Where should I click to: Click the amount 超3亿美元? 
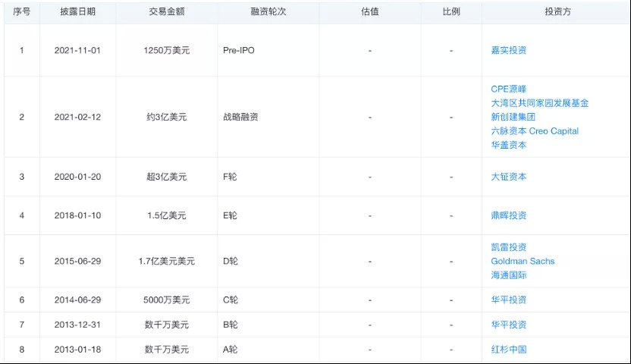coord(167,177)
